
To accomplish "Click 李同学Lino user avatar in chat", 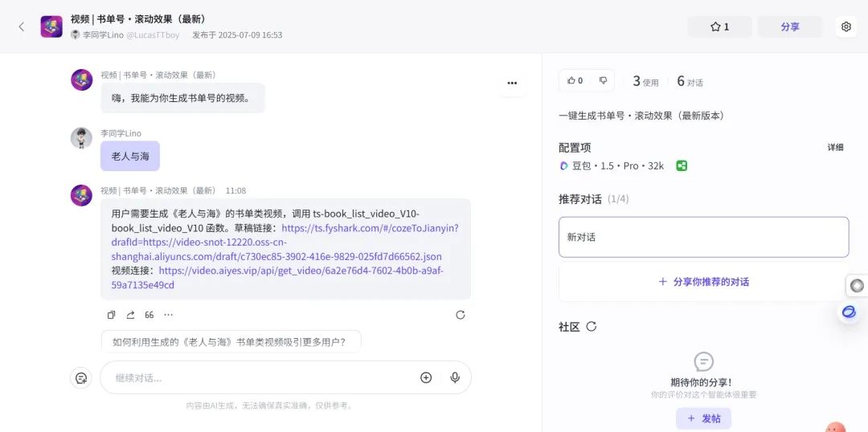I will click(x=81, y=138).
